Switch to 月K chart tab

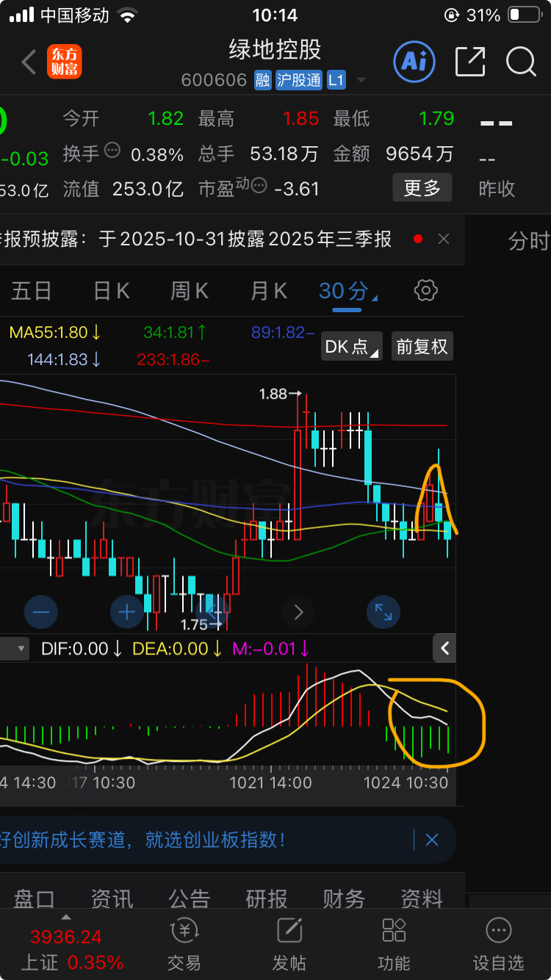[x=268, y=292]
